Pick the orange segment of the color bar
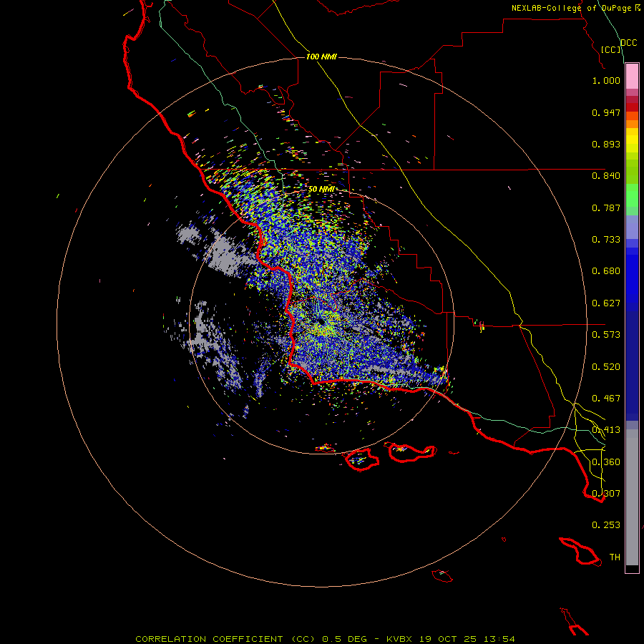This screenshot has height=644, width=644. coord(632,124)
